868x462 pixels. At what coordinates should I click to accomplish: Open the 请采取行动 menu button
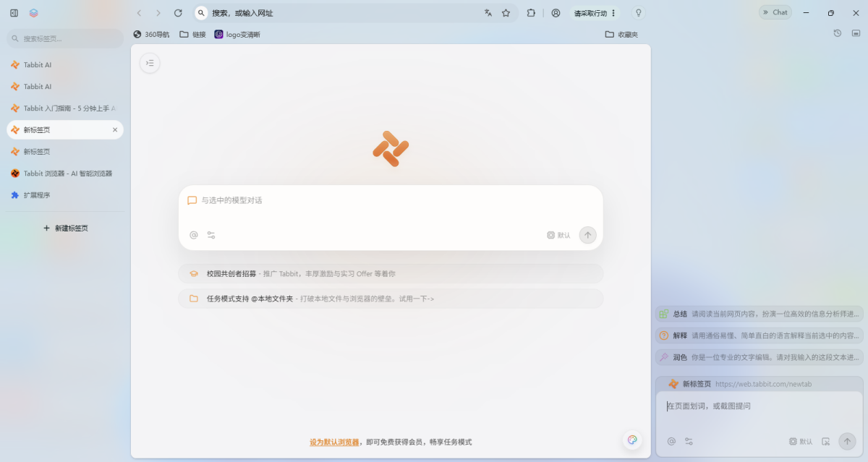click(595, 13)
